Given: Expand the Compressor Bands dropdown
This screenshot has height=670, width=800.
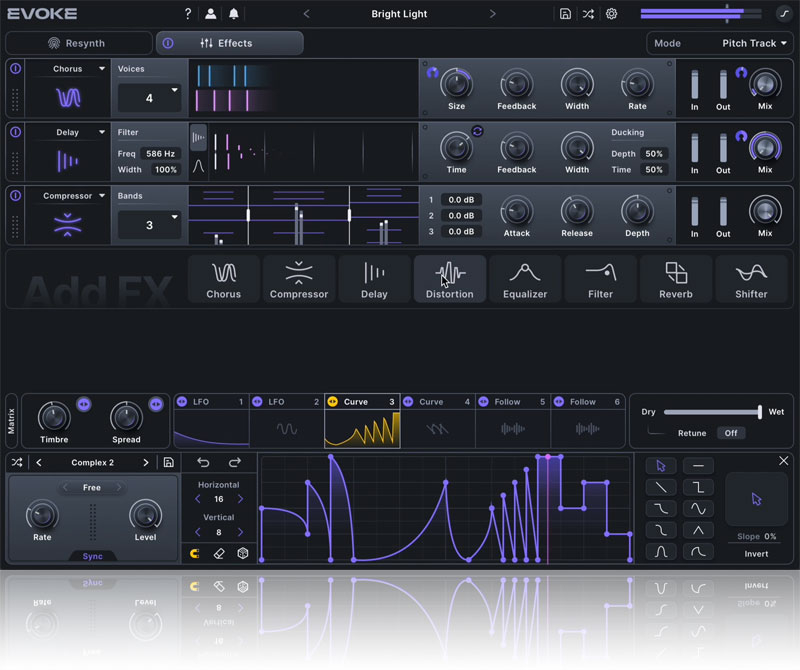Looking at the screenshot, I should tap(149, 225).
